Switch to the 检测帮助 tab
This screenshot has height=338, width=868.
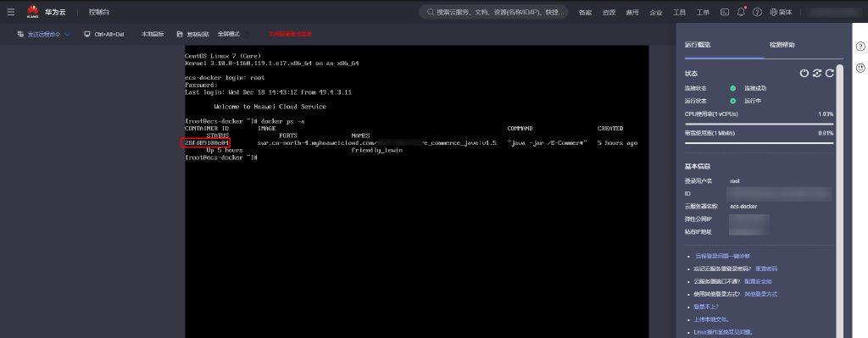(x=782, y=45)
